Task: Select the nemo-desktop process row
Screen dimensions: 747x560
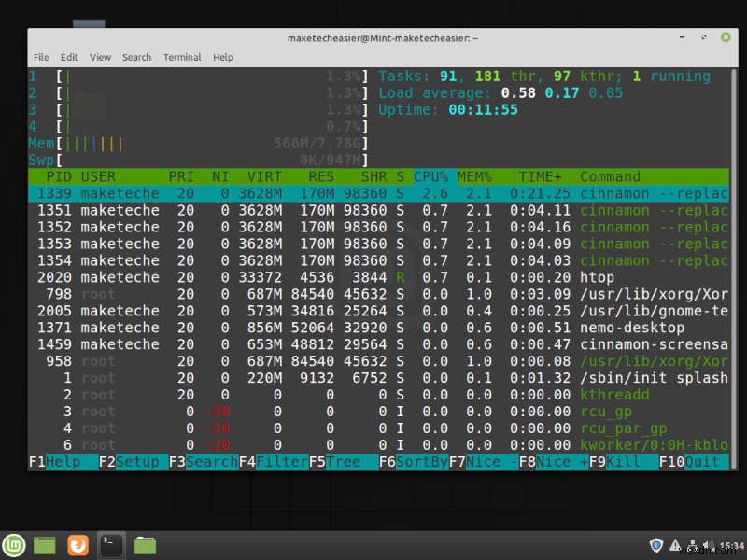Action: (x=373, y=328)
